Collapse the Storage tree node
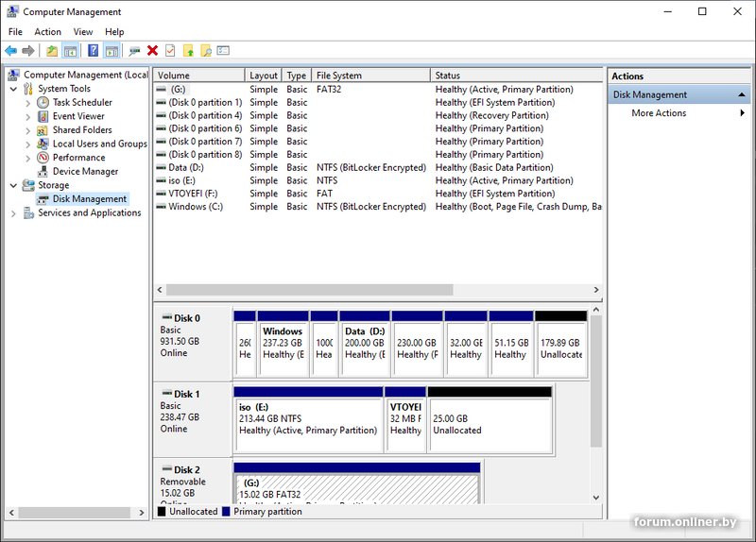The height and width of the screenshot is (542, 756). pyautogui.click(x=13, y=185)
